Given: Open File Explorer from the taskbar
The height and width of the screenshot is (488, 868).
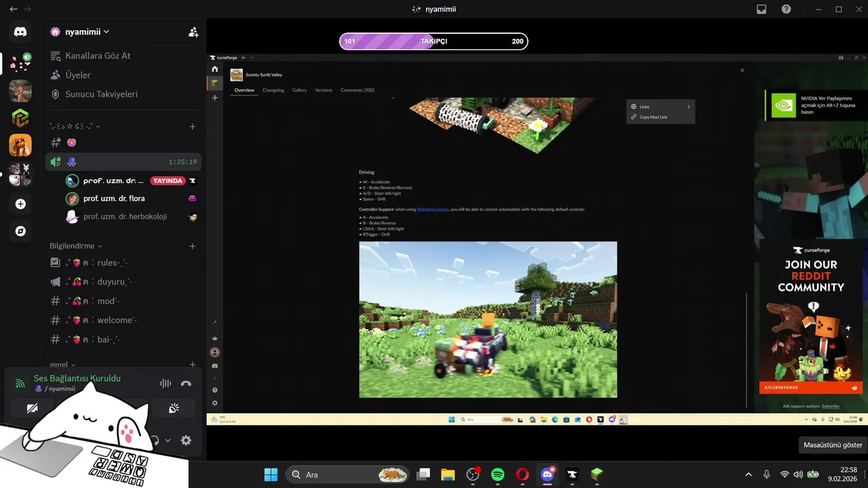Looking at the screenshot, I should (x=448, y=474).
